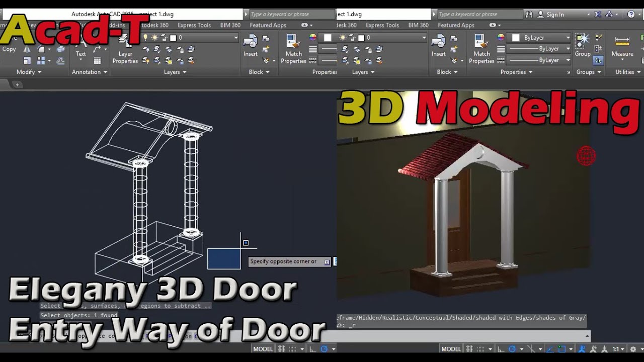The width and height of the screenshot is (644, 362).
Task: Open Autodesk Exchange Apps X icon
Action: point(597,15)
